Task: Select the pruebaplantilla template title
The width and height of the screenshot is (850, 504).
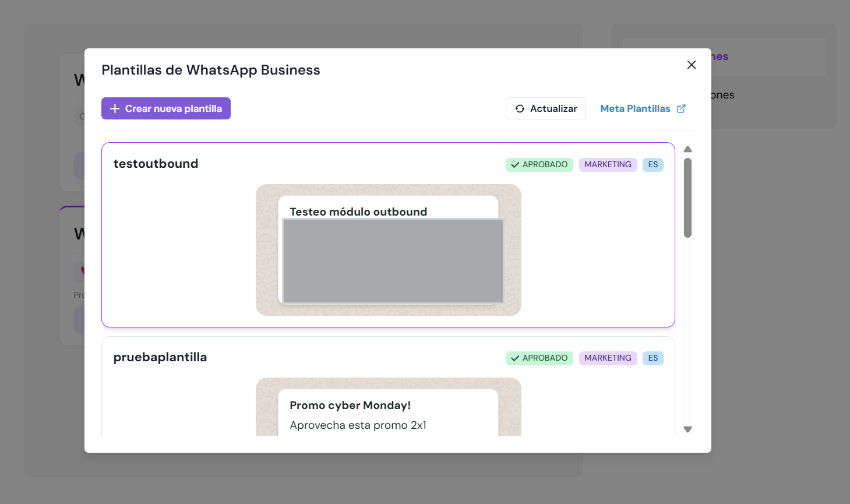Action: tap(160, 357)
